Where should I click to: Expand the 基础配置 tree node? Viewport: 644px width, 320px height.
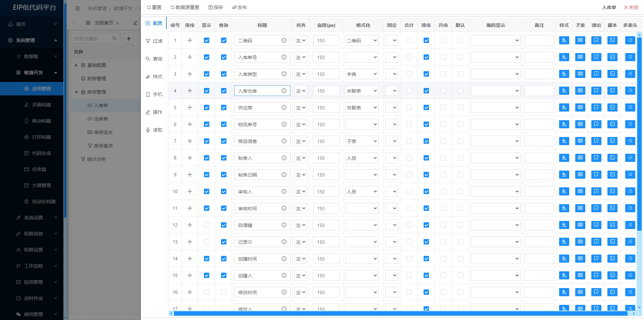click(76, 65)
